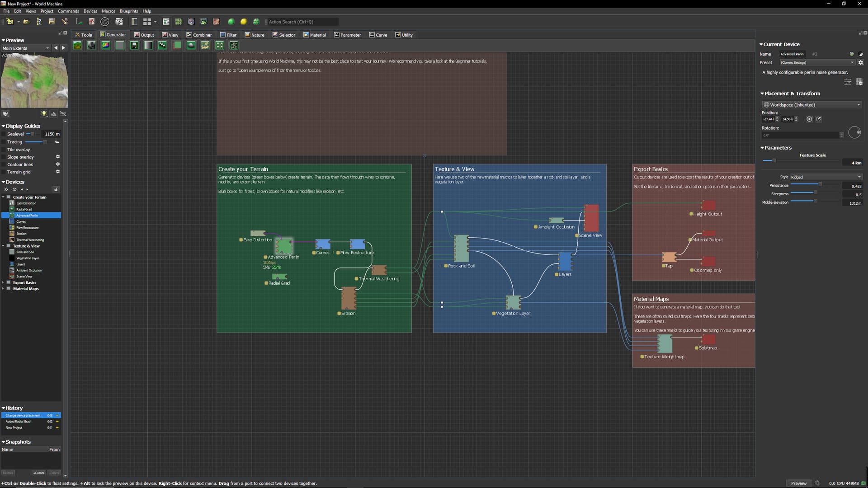This screenshot has width=868, height=488.
Task: Enable the Contour lines checkbox
Action: (x=4, y=164)
